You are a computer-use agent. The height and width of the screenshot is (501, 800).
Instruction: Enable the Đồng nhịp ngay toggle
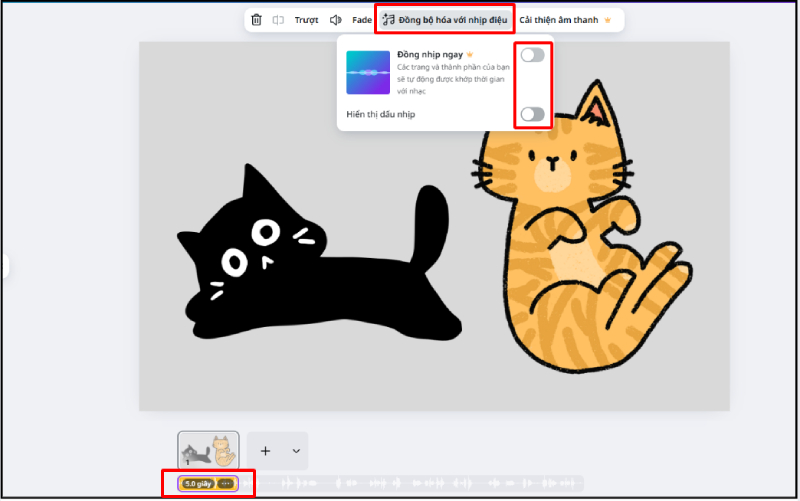coord(532,55)
